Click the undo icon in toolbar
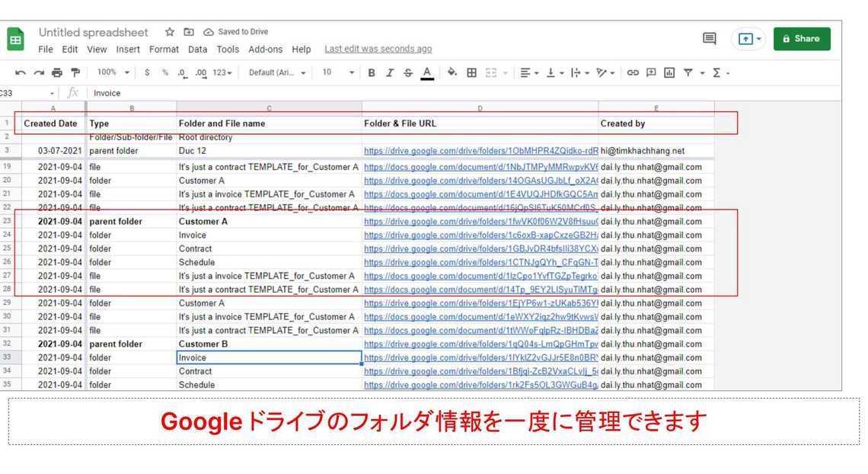The height and width of the screenshot is (474, 868). coord(20,73)
